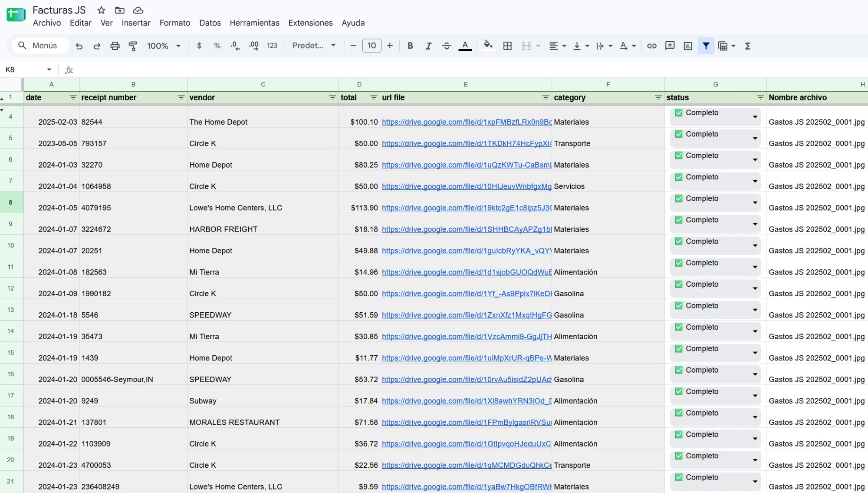Open filter on date column header

(73, 98)
